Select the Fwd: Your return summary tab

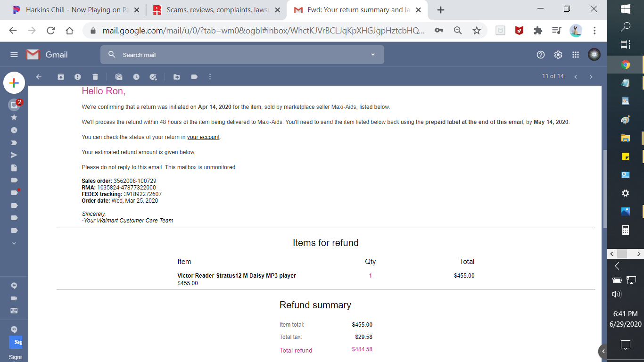point(357,10)
